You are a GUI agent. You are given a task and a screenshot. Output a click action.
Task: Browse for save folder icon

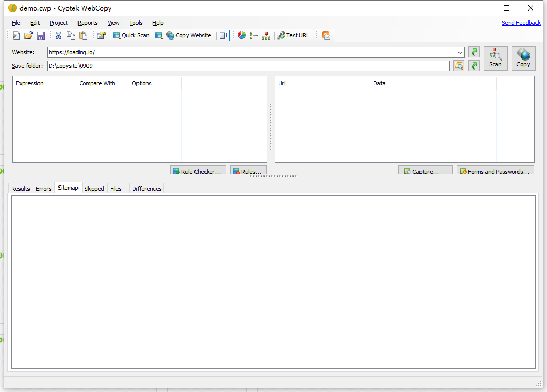tap(459, 65)
